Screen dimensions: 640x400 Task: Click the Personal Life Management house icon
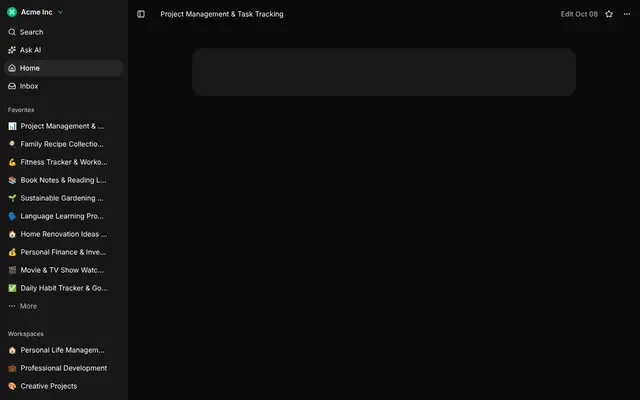point(12,350)
